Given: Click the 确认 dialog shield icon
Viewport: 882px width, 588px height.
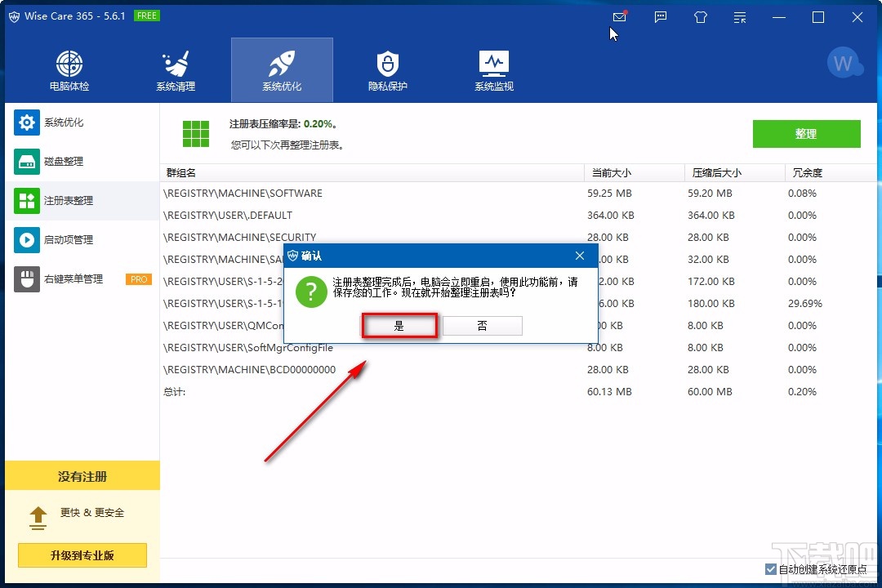Looking at the screenshot, I should (x=292, y=256).
